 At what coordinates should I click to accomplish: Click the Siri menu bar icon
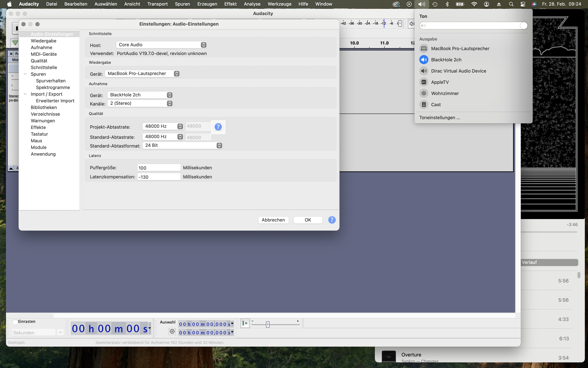[534, 4]
